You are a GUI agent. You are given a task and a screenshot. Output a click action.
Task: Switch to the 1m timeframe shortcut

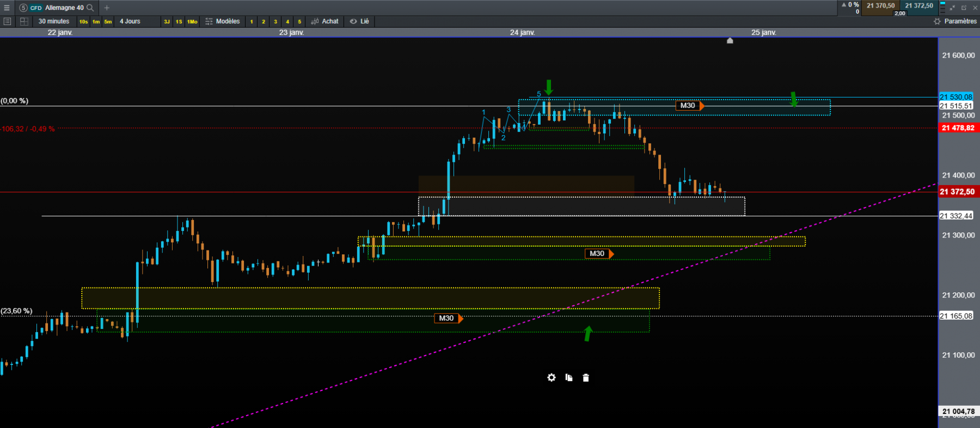96,22
